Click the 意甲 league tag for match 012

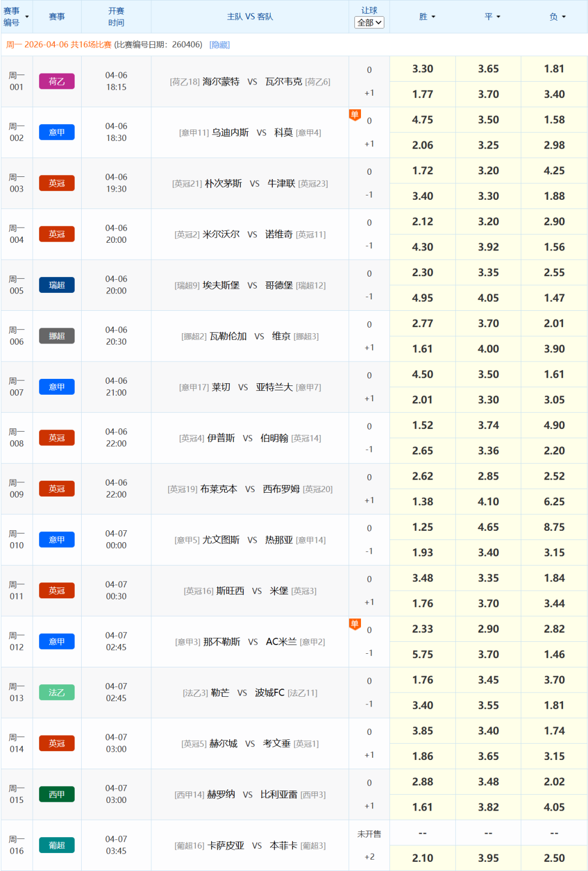click(x=57, y=641)
